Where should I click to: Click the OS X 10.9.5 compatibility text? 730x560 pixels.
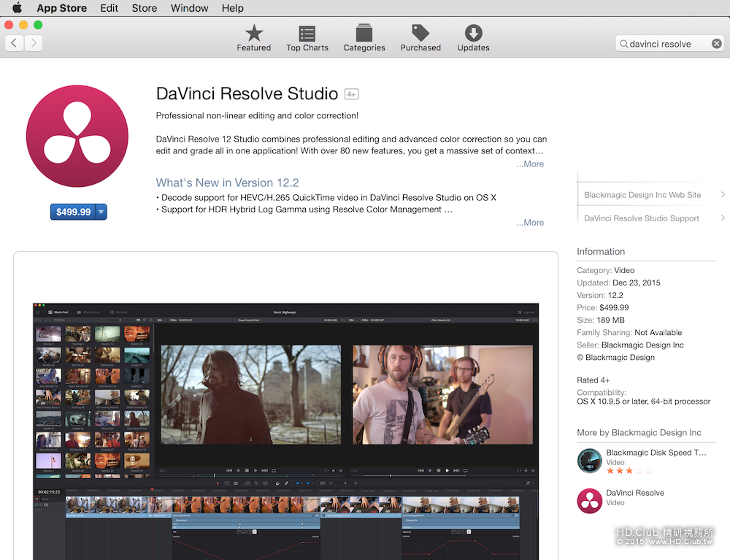pyautogui.click(x=643, y=402)
